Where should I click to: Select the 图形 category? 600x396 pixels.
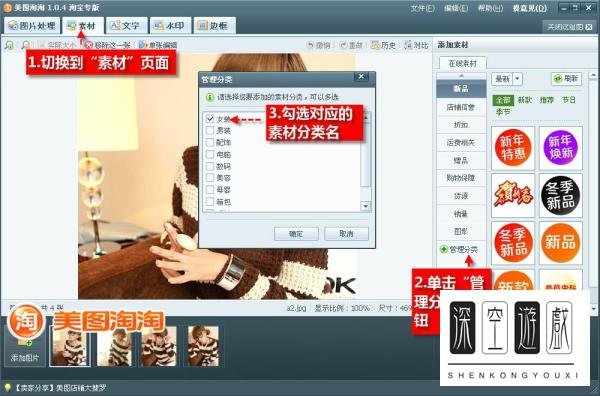click(461, 231)
